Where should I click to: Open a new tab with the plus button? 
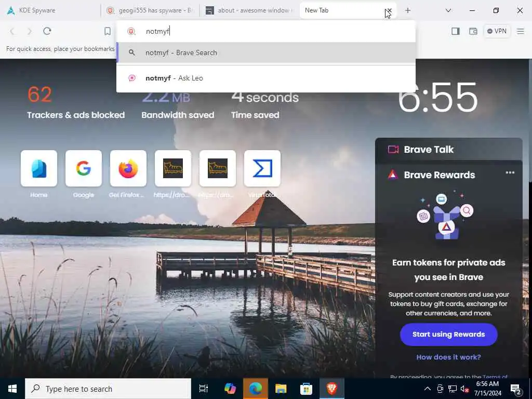408,10
